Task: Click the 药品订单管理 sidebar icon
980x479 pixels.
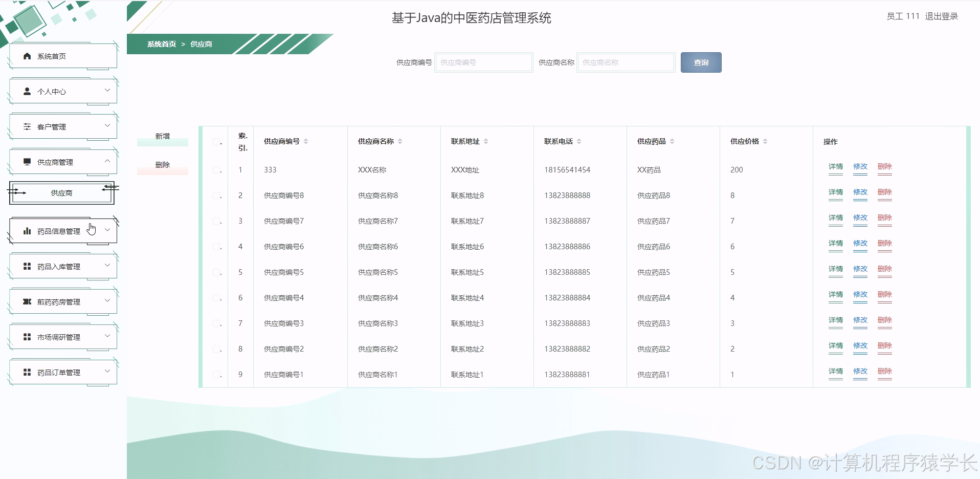Action: point(27,372)
